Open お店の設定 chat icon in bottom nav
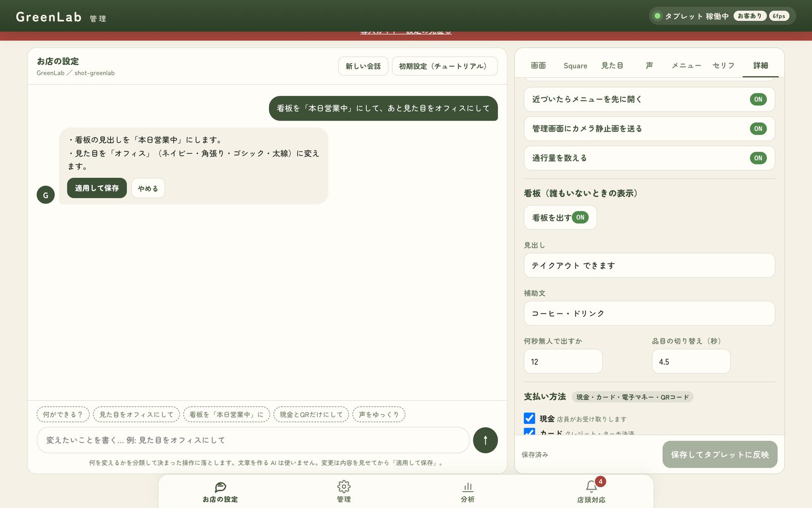The height and width of the screenshot is (508, 812). coord(220,487)
